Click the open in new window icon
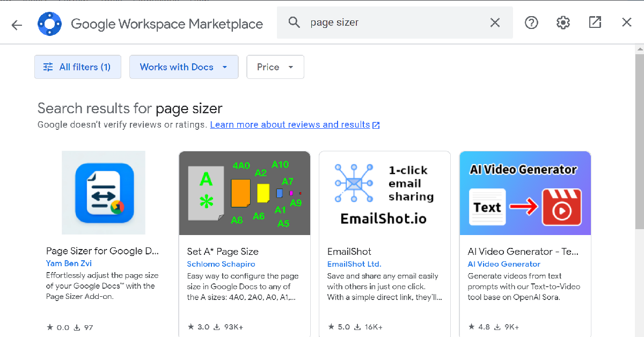The width and height of the screenshot is (644, 337). coord(595,23)
